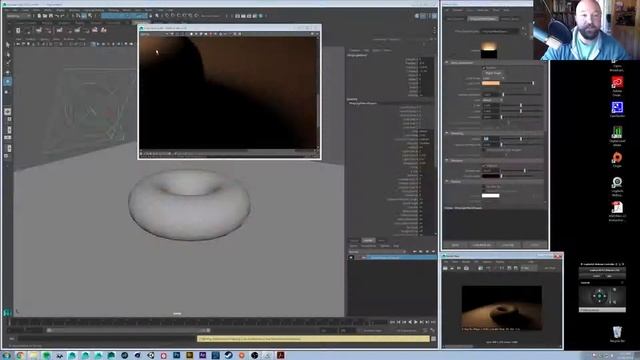Click webcam controller zoom-out icon
The width and height of the screenshot is (640, 360).
coord(614,302)
